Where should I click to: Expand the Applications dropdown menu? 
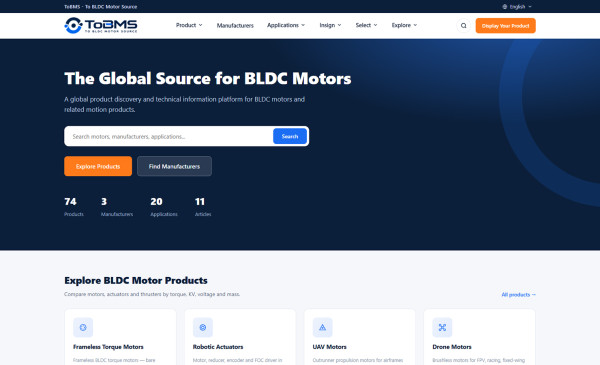[x=286, y=25]
